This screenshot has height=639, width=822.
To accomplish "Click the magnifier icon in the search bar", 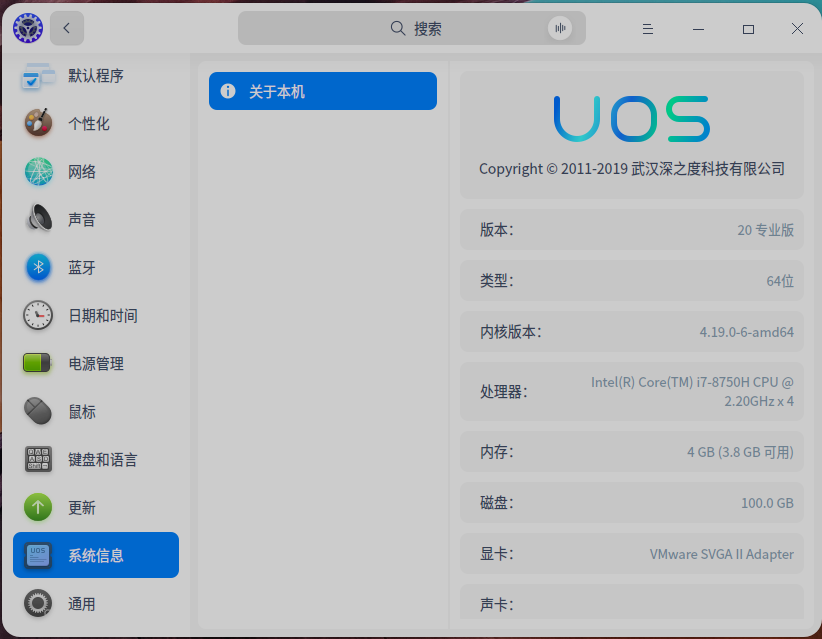I will click(x=398, y=28).
